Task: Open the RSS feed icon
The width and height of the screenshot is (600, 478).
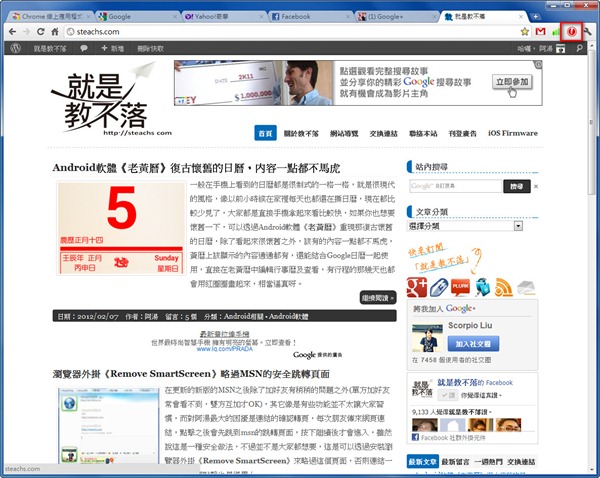Action: (x=504, y=287)
